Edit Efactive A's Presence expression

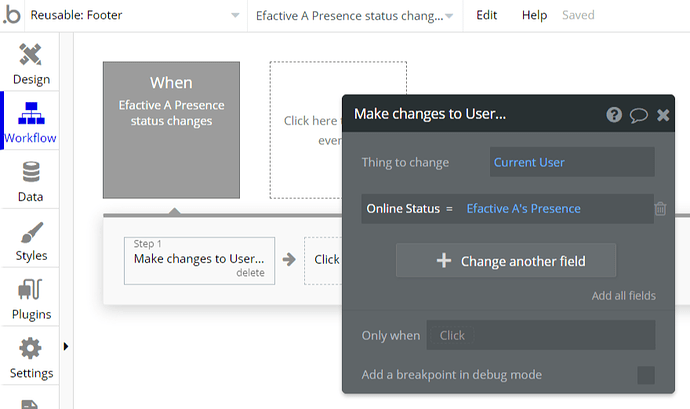click(x=523, y=209)
